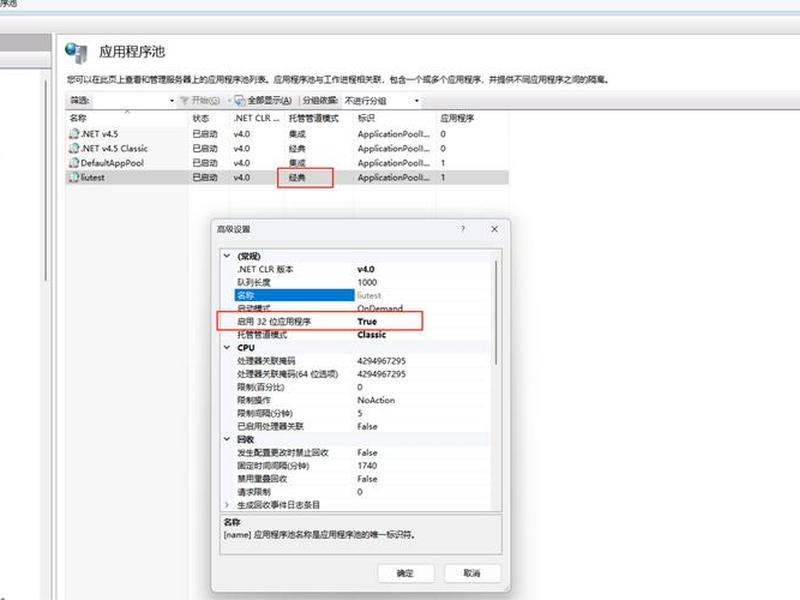Sort by the 托管管道模式 column header

click(313, 118)
